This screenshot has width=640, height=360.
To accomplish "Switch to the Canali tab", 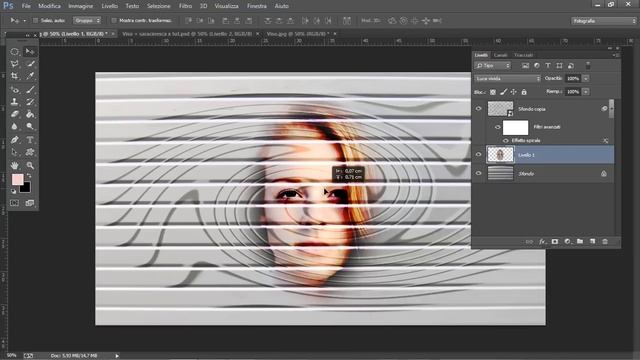I will tap(500, 55).
